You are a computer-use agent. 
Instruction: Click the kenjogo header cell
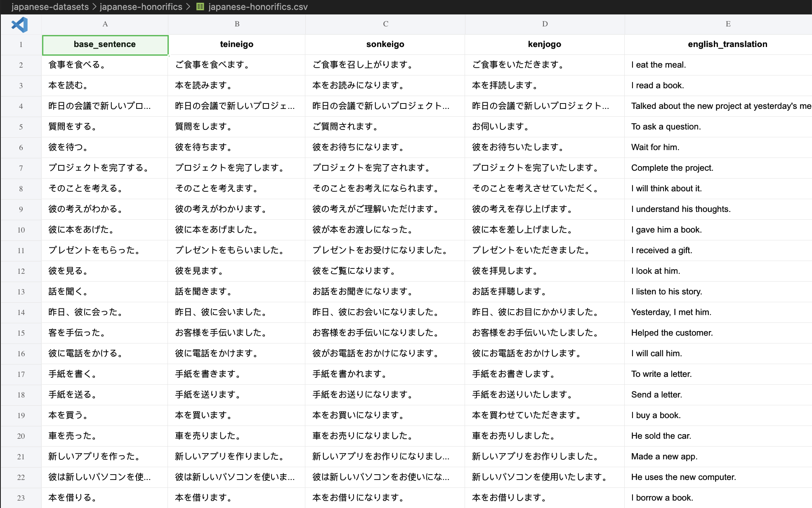(x=544, y=44)
